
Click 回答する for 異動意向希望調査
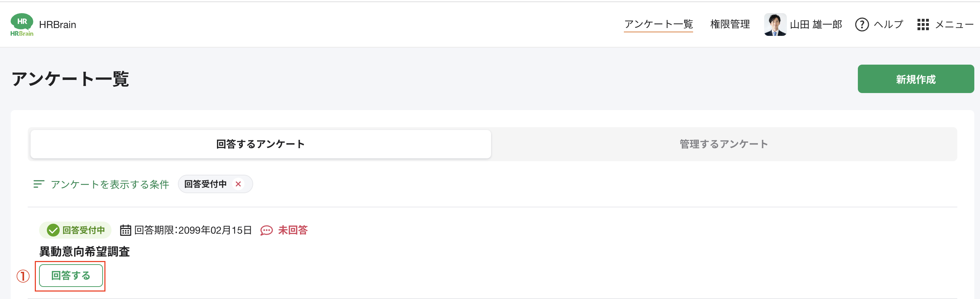[x=71, y=276]
